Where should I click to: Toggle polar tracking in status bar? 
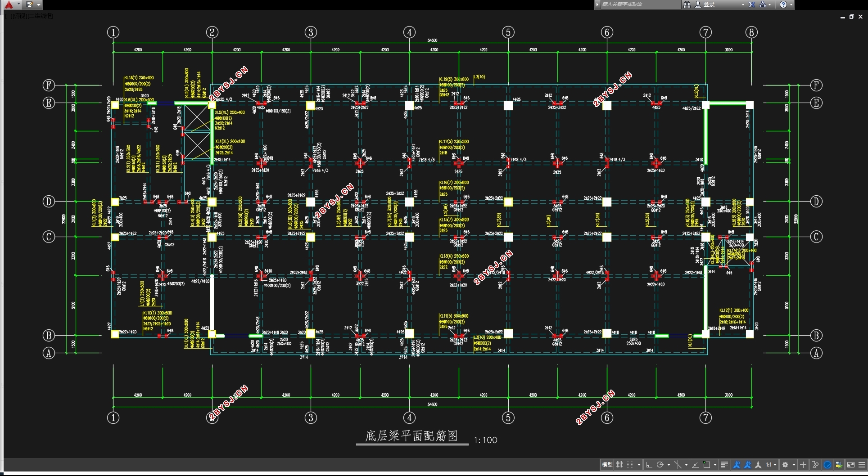[660, 465]
